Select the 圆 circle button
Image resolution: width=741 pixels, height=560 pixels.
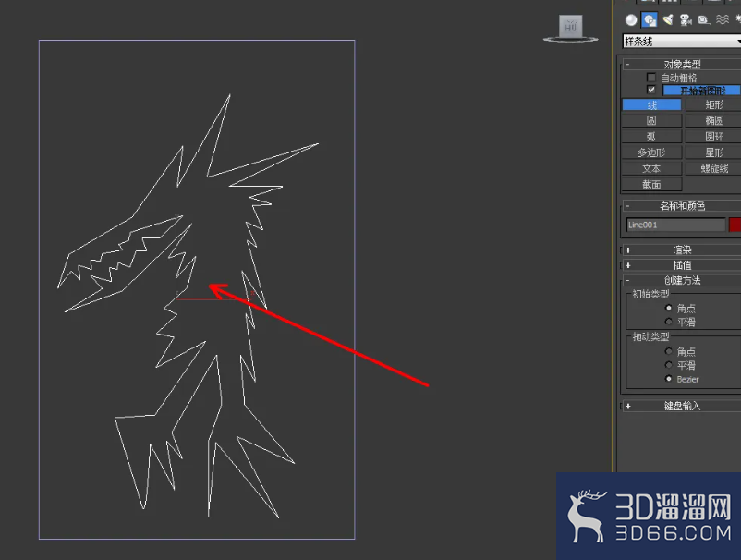651,120
